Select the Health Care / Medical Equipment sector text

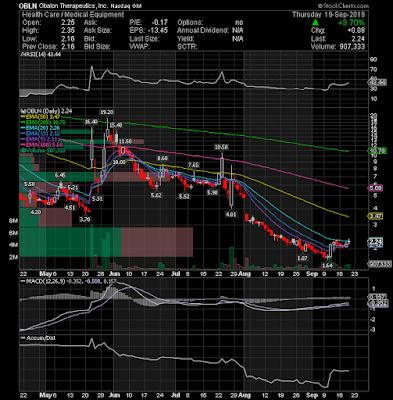73,15
